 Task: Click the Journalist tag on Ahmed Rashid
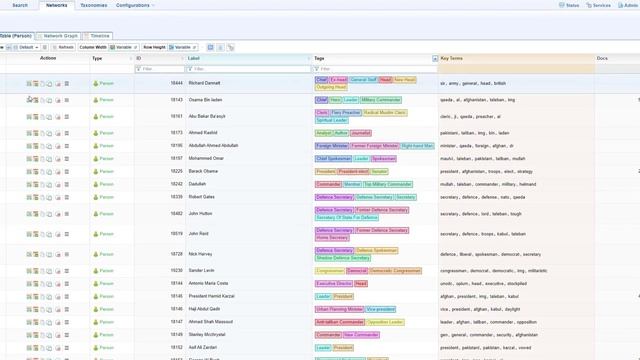pyautogui.click(x=361, y=133)
